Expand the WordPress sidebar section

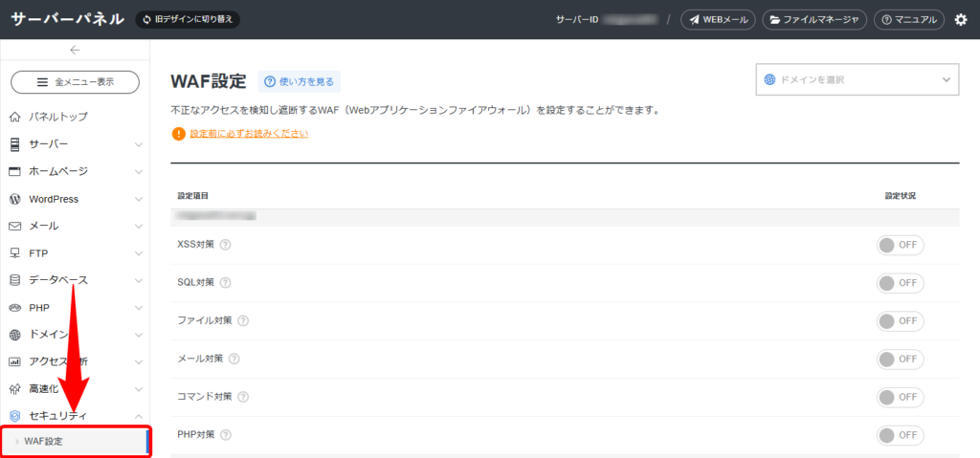click(x=75, y=199)
